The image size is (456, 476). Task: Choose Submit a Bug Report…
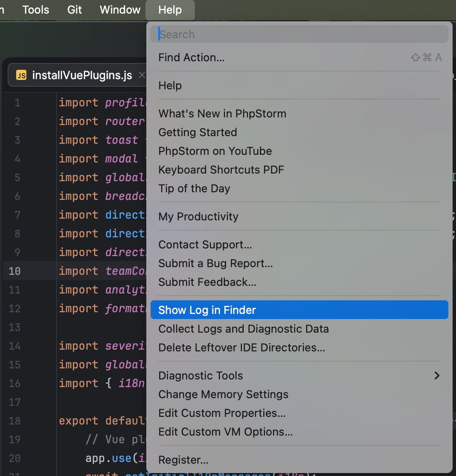pos(215,263)
